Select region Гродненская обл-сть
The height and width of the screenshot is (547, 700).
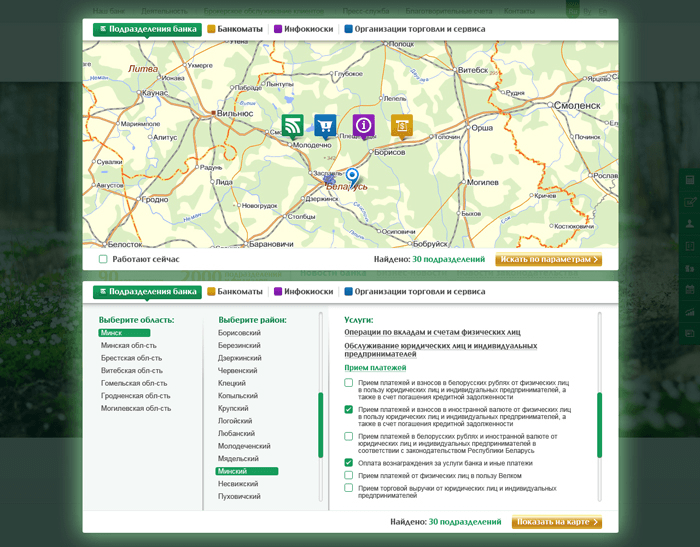(x=135, y=395)
